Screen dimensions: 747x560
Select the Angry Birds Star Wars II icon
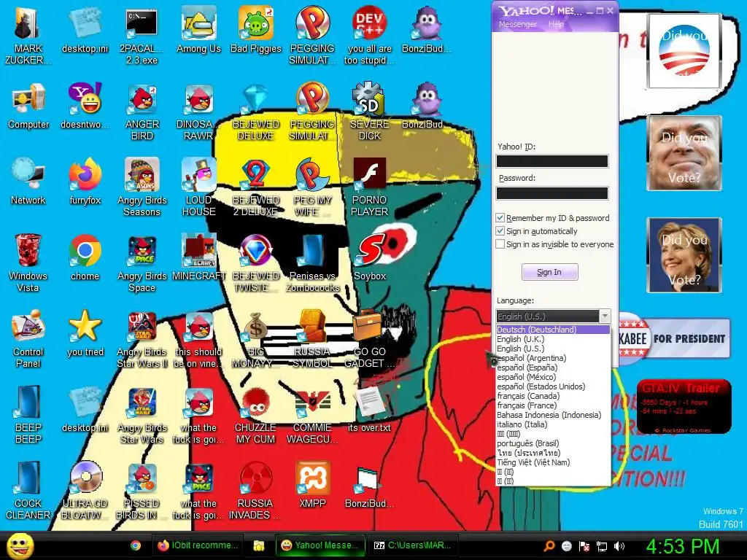click(x=142, y=339)
